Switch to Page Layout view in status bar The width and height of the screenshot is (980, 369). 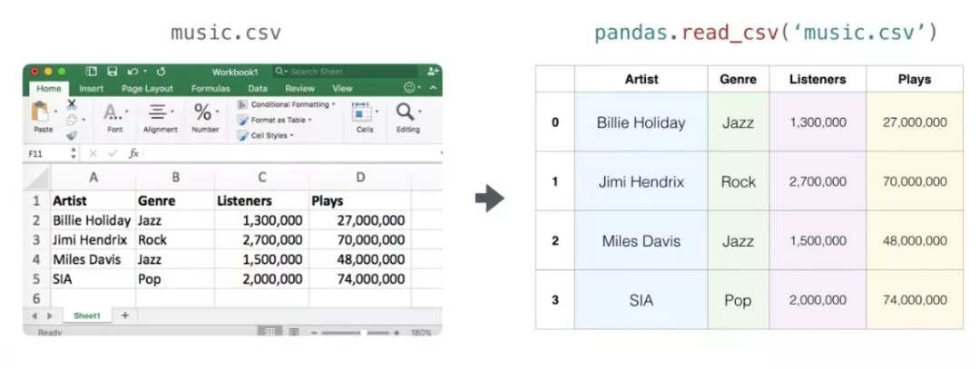click(292, 332)
